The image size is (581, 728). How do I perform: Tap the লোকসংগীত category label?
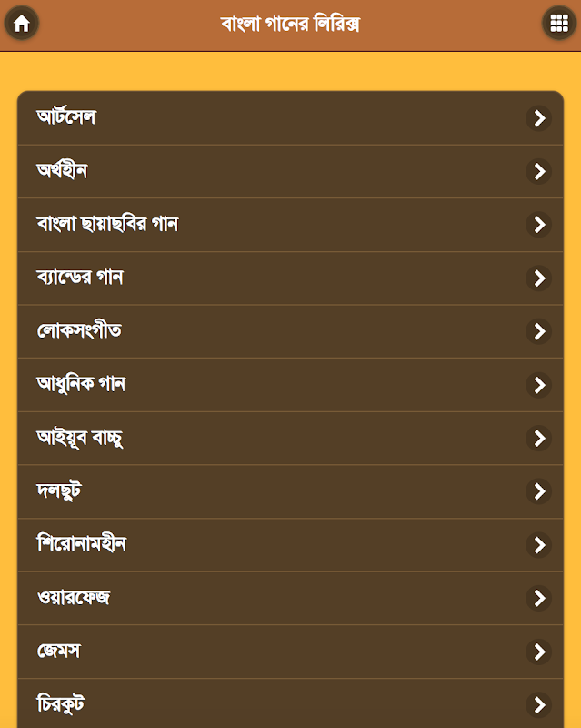pyautogui.click(x=79, y=331)
